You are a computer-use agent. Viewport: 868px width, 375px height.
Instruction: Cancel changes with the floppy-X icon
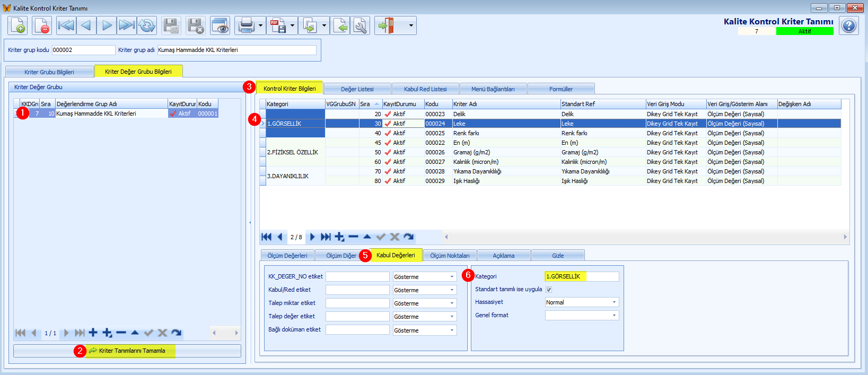(196, 25)
